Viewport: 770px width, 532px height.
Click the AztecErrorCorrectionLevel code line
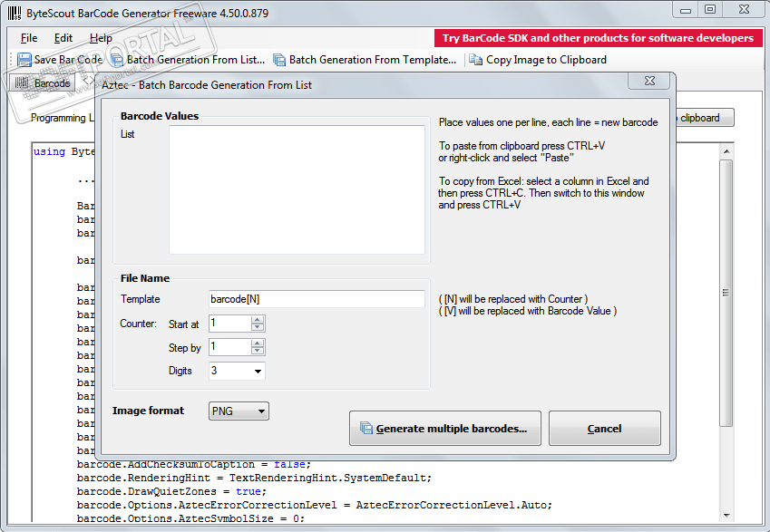[315, 505]
